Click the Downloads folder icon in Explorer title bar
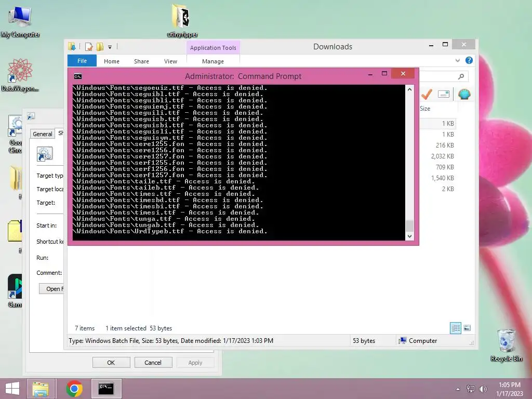The height and width of the screenshot is (399, 532). (x=72, y=46)
